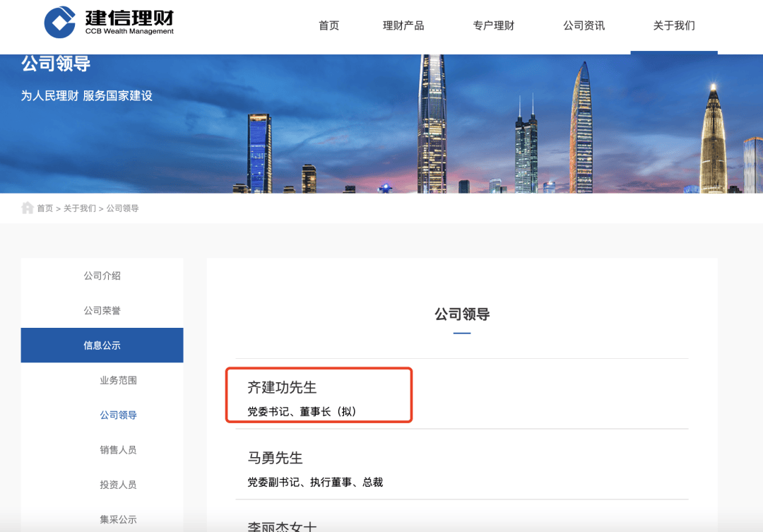Click 公司领导 breadcrumb text
763x532 pixels.
123,208
